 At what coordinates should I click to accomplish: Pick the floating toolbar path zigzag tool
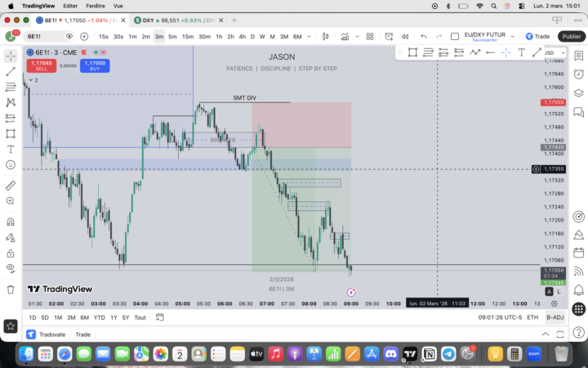pos(474,52)
